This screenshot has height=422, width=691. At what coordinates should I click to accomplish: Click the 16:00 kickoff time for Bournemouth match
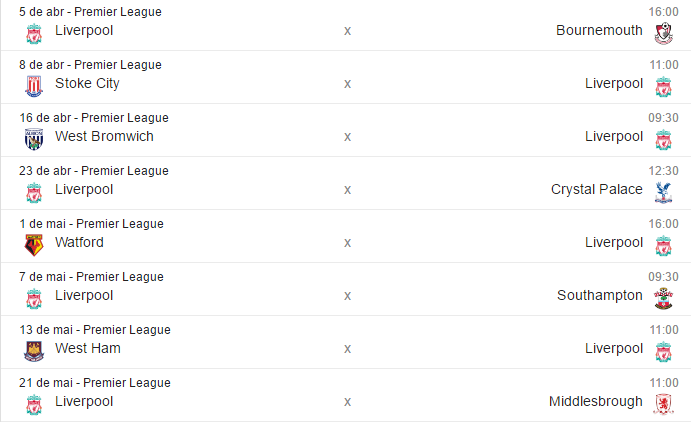664,12
